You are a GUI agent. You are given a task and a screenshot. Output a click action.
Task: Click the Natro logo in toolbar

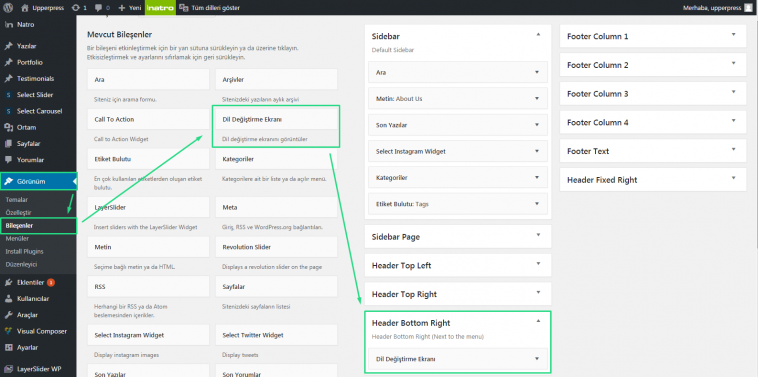[x=160, y=8]
